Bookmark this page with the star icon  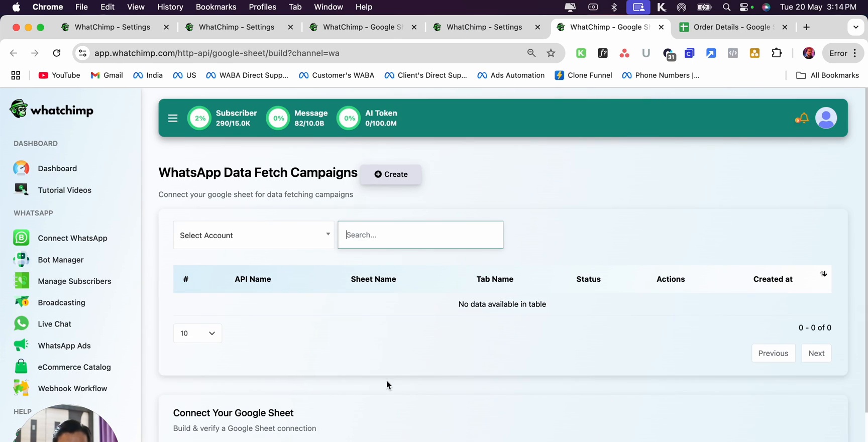(551, 53)
